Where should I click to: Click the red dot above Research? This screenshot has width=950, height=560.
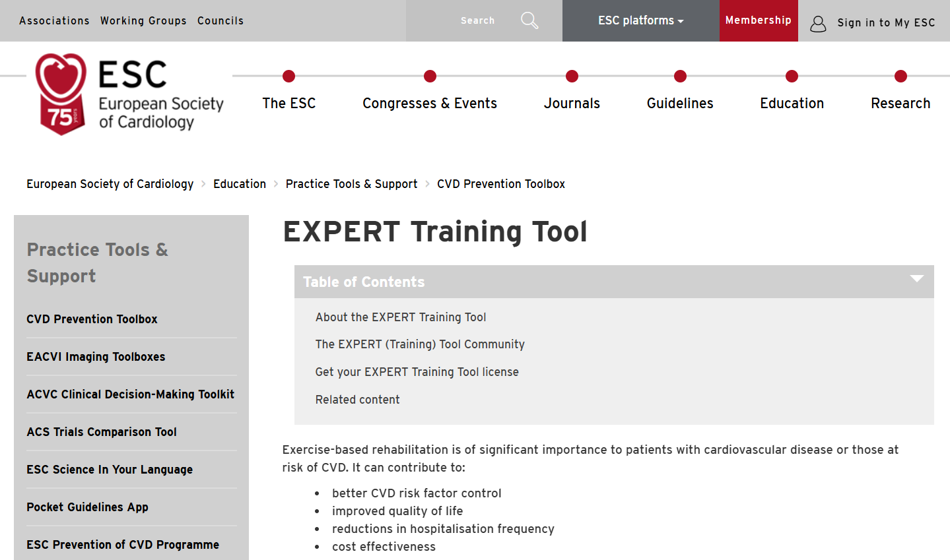click(x=900, y=77)
